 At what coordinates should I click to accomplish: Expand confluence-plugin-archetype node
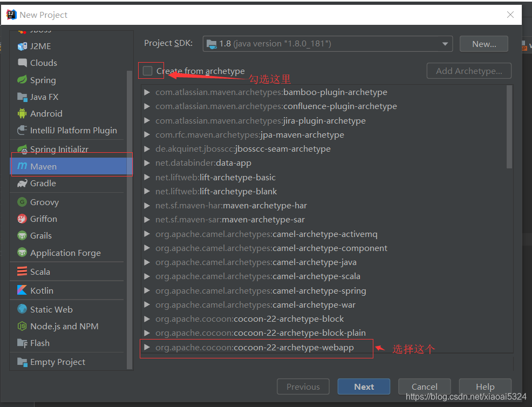[x=147, y=106]
